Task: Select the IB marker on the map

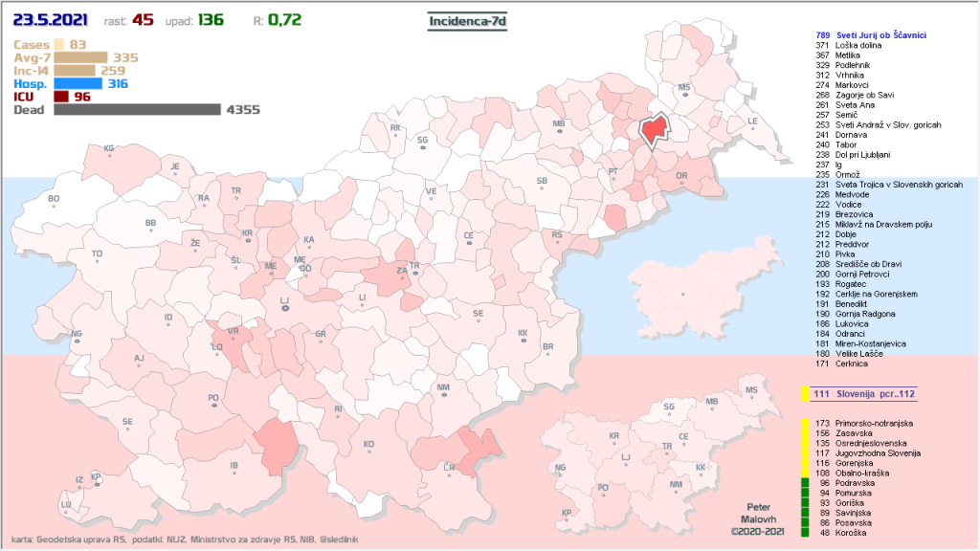Action: (234, 471)
